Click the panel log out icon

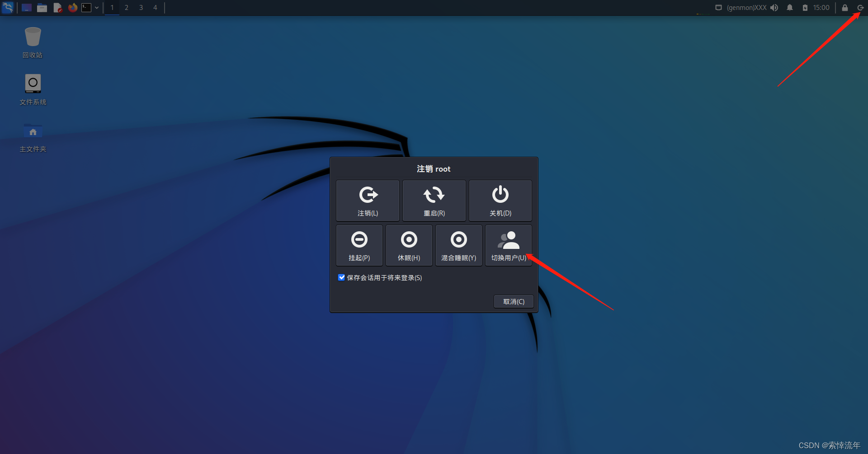(860, 8)
